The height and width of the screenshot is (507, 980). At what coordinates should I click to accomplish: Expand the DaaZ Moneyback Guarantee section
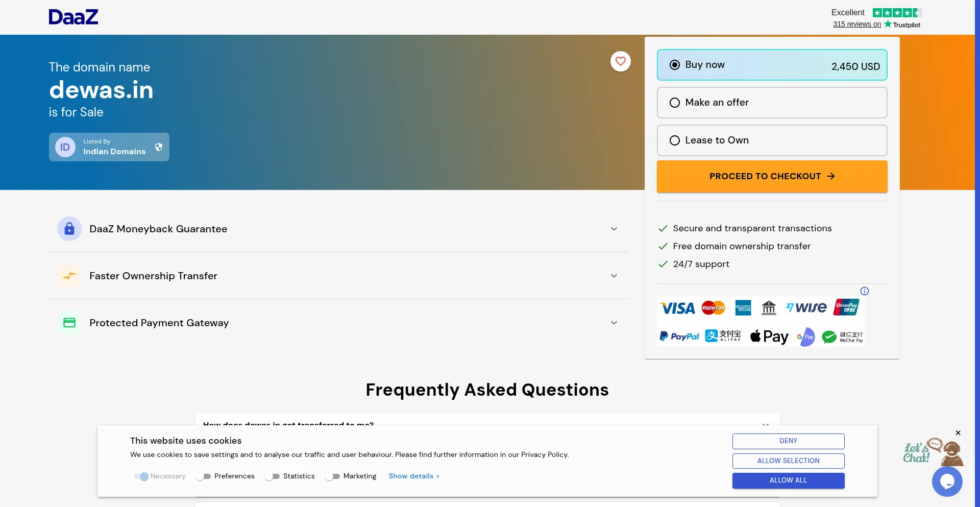coord(614,229)
